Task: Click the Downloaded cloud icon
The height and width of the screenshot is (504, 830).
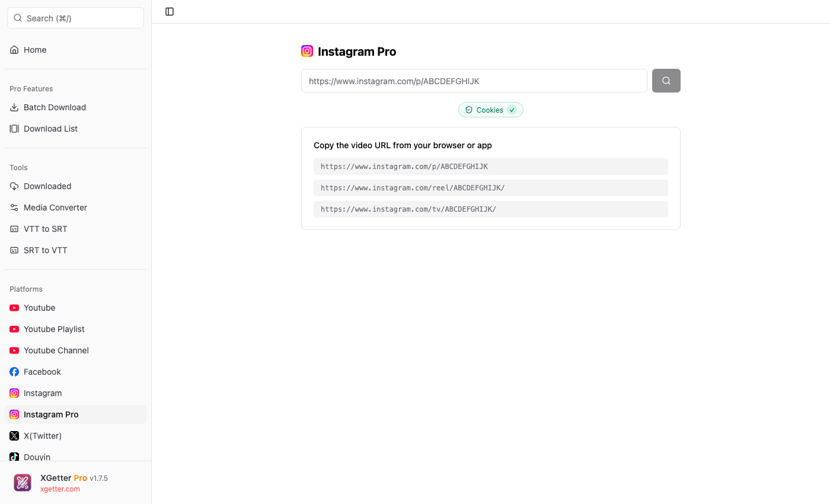Action: 14,186
